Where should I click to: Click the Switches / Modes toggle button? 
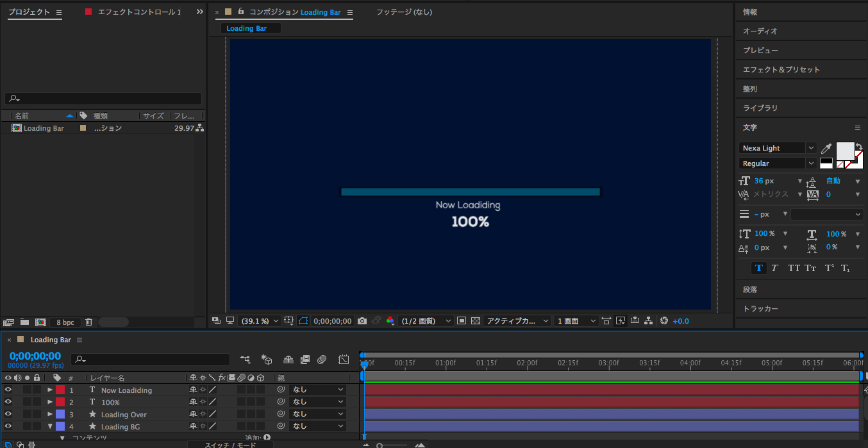click(x=230, y=445)
